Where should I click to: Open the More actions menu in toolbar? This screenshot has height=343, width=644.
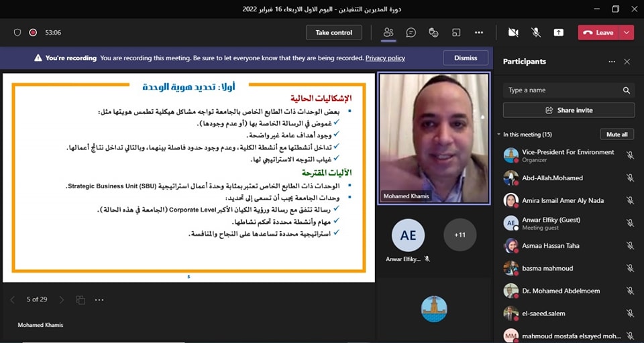[x=479, y=32]
